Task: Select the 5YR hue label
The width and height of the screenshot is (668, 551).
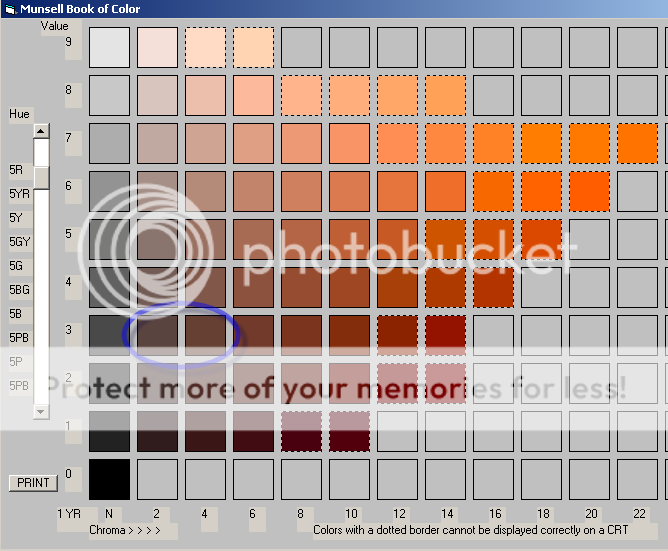Action: tap(19, 194)
